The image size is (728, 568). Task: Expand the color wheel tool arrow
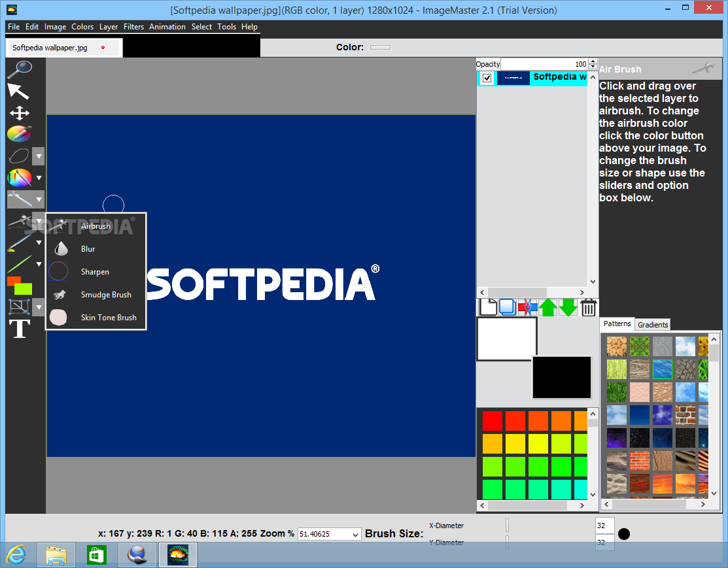39,178
